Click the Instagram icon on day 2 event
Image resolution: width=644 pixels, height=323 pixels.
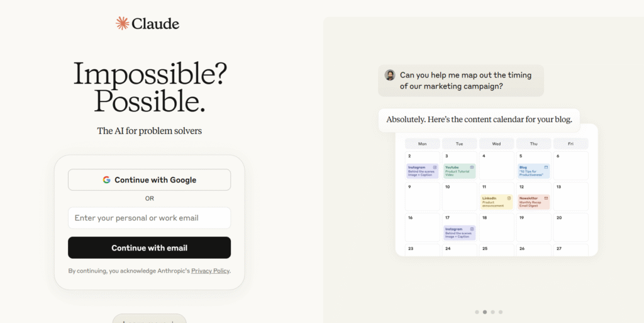[435, 167]
